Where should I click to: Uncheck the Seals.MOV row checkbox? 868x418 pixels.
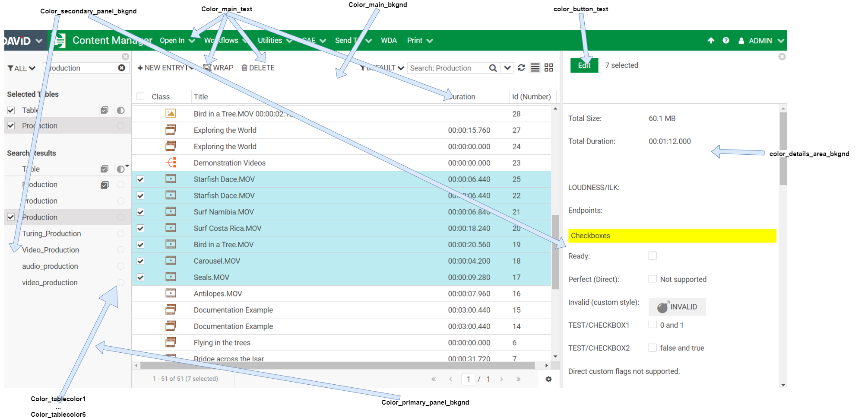point(141,278)
